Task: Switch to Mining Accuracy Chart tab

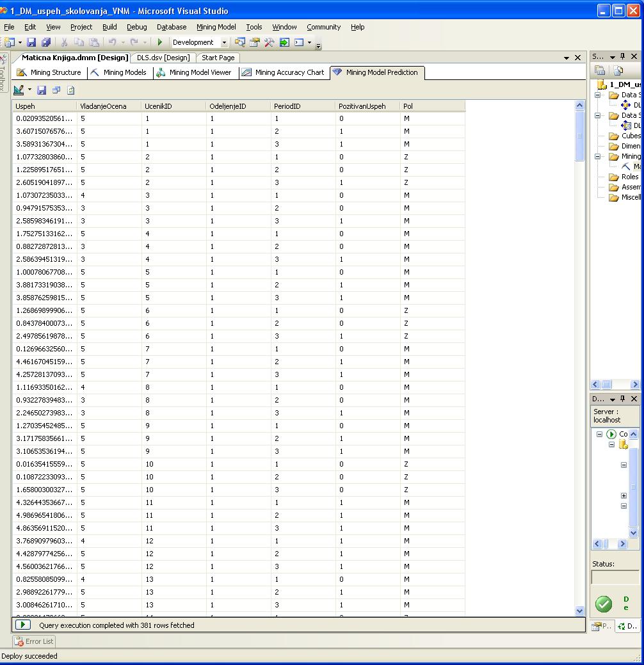Action: [284, 72]
